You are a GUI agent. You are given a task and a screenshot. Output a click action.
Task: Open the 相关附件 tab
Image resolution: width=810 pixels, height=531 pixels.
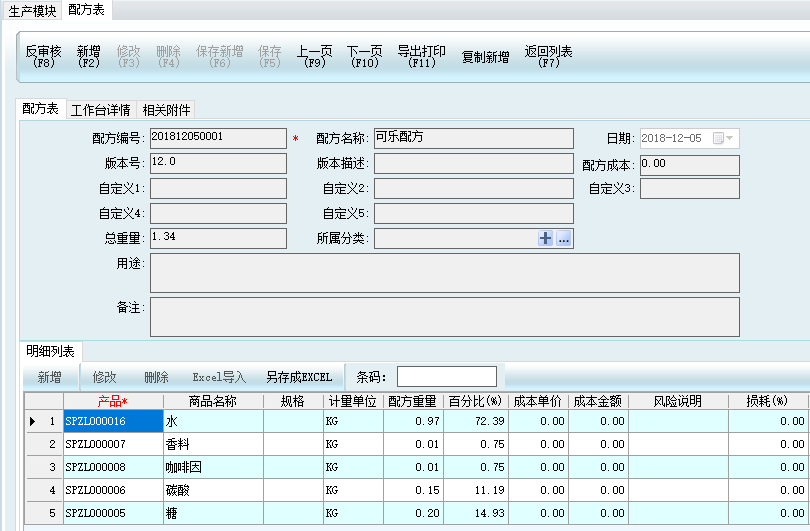click(166, 110)
